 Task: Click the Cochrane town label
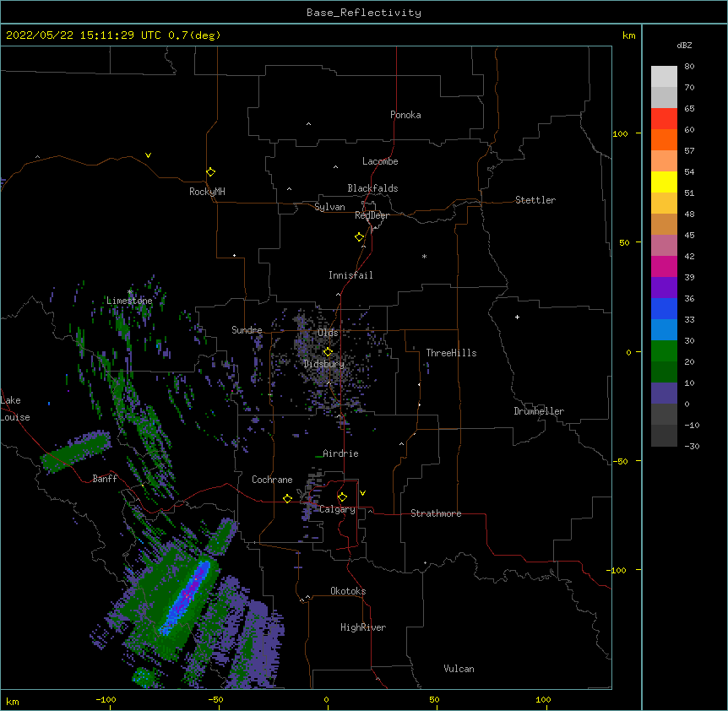click(x=272, y=480)
